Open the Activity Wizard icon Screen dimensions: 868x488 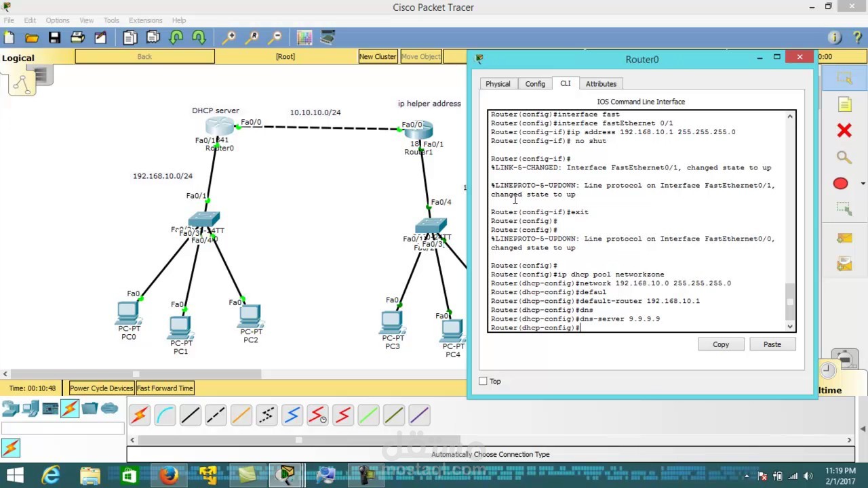100,37
